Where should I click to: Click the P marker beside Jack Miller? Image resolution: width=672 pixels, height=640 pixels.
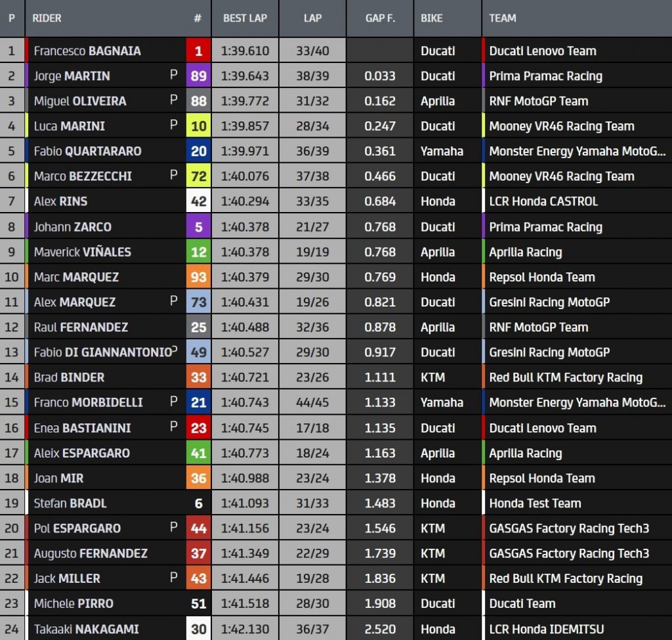174,578
